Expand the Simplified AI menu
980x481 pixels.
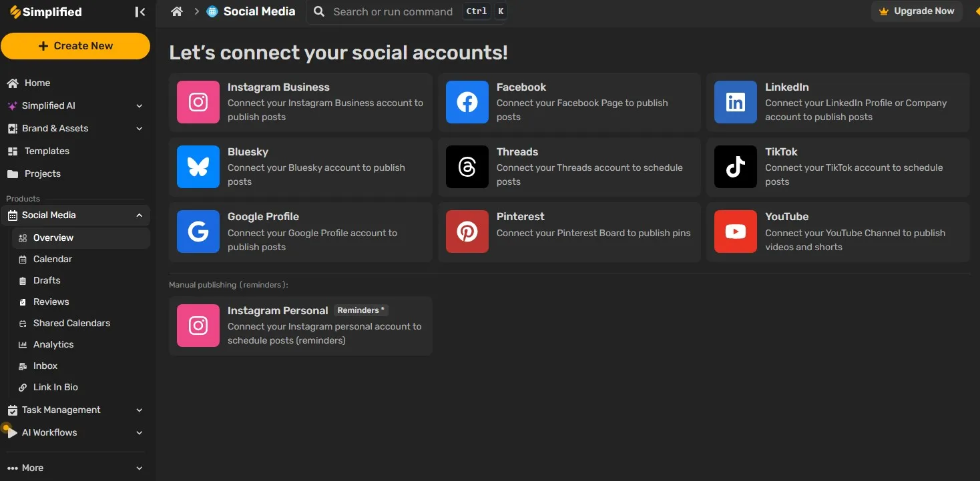[140, 105]
